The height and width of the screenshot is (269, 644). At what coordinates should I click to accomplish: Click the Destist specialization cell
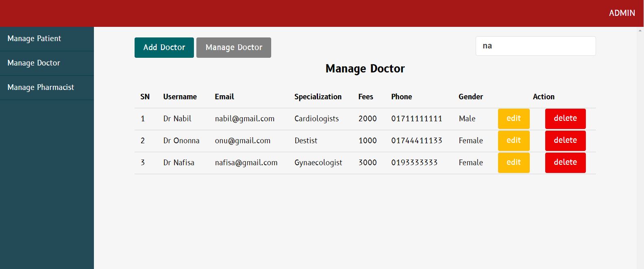coord(306,141)
